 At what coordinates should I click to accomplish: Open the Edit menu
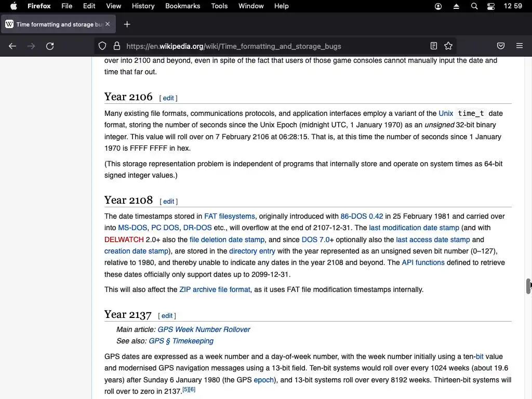tap(89, 6)
